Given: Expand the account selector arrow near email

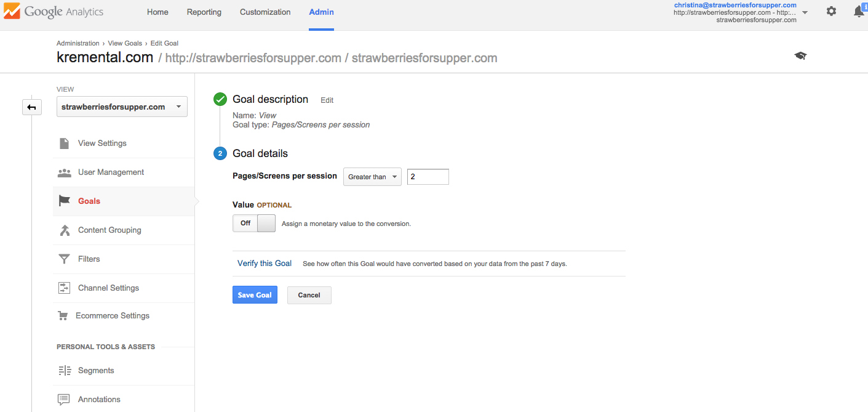Looking at the screenshot, I should 805,12.
